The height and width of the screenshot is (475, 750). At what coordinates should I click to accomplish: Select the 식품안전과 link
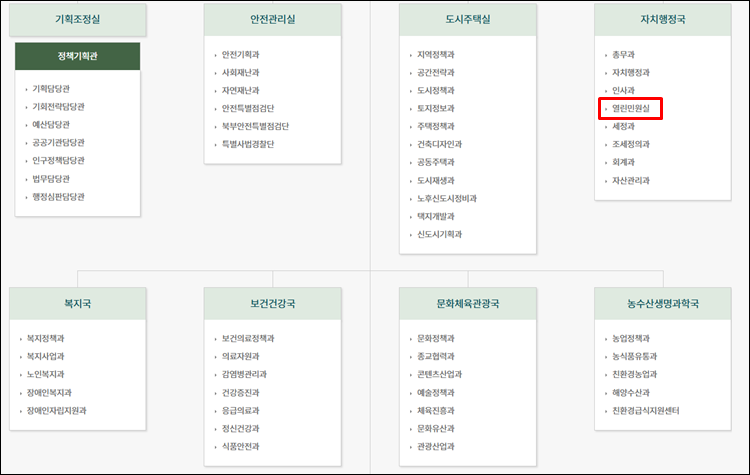tap(241, 446)
